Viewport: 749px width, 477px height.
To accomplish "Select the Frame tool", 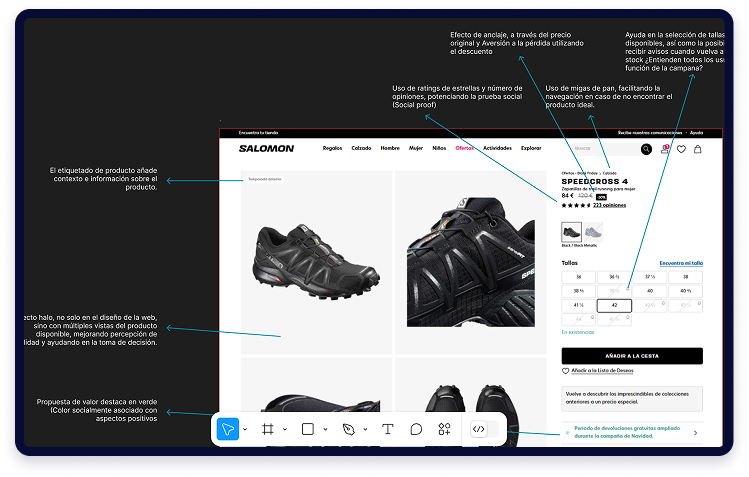I will 268,429.
